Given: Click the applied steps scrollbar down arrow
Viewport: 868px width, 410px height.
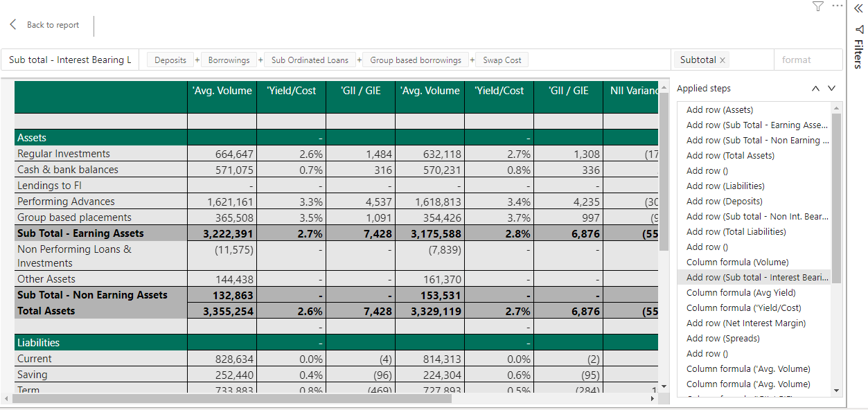Looking at the screenshot, I should coord(837,391).
